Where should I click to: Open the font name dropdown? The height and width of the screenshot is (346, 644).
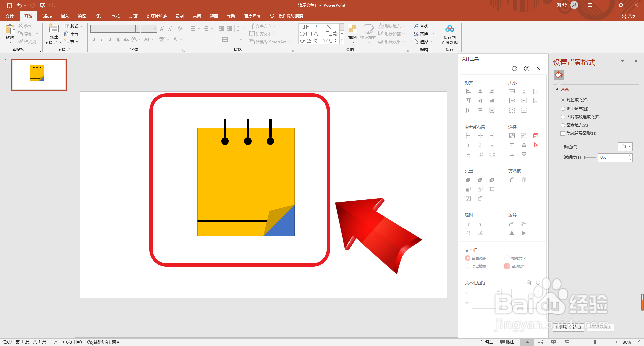tap(138, 29)
